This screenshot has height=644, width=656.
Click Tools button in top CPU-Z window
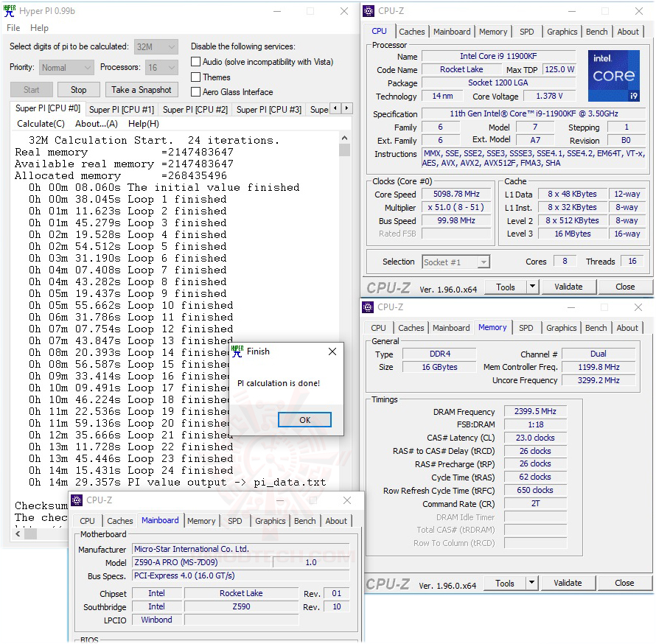point(506,287)
